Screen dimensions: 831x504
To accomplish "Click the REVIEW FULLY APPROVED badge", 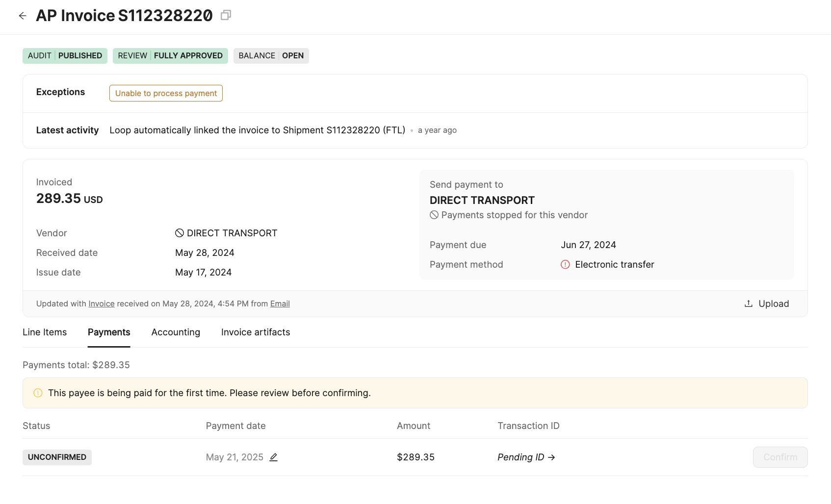I will coord(170,55).
